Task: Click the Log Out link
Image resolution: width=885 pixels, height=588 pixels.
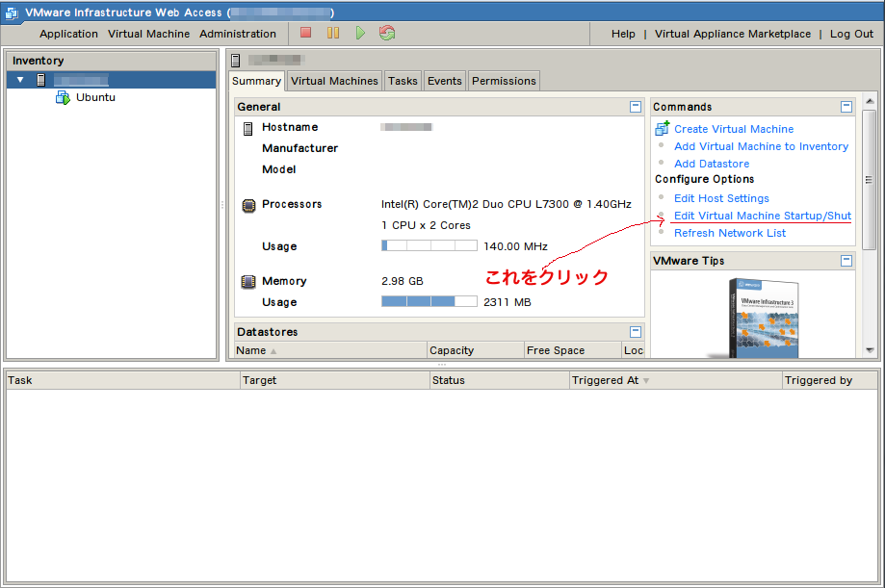Action: pyautogui.click(x=851, y=34)
